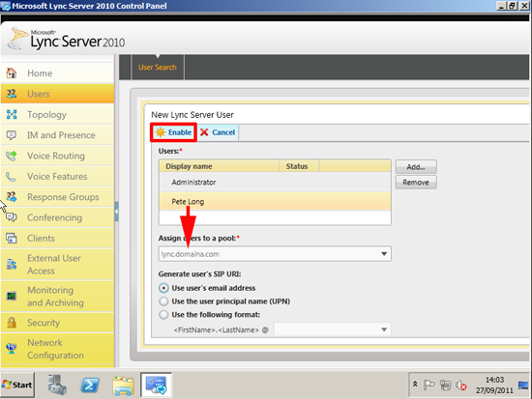This screenshot has height=399, width=532.
Task: Click the Voice Routing phone arrow icon
Action: (x=12, y=156)
